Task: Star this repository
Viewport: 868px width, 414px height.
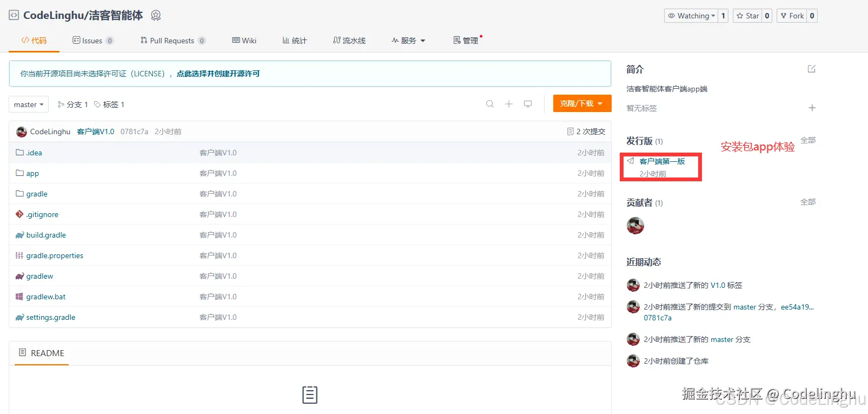Action: tap(747, 16)
